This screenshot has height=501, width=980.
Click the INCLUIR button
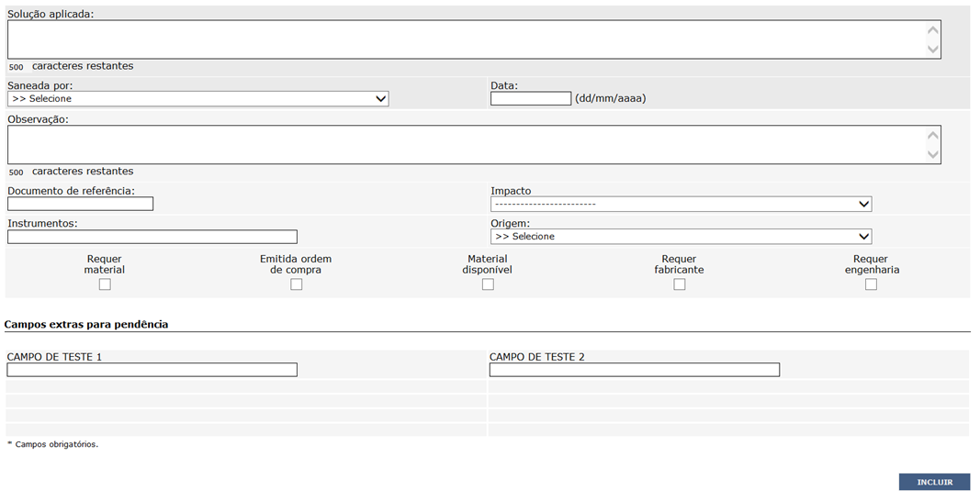934,482
